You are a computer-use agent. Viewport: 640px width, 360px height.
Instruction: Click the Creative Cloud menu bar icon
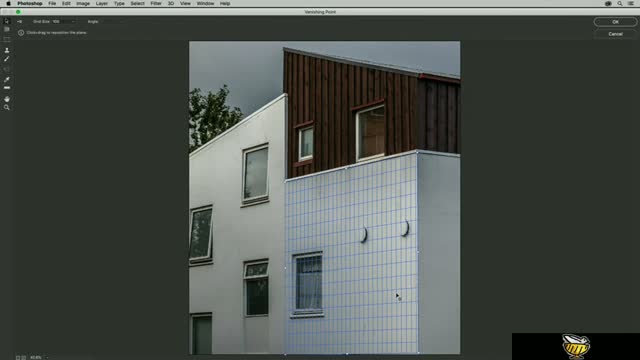(608, 3)
